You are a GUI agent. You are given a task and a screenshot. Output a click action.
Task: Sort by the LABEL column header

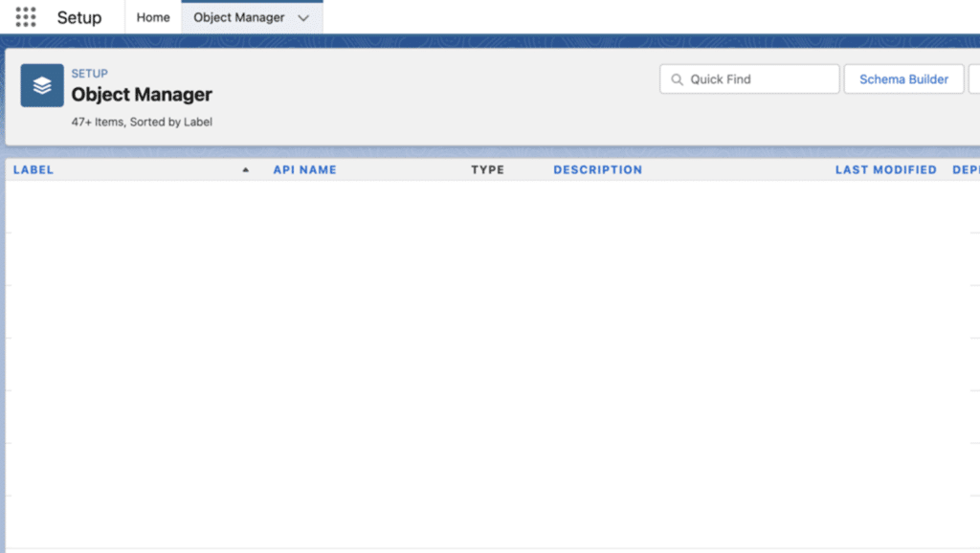click(x=33, y=169)
